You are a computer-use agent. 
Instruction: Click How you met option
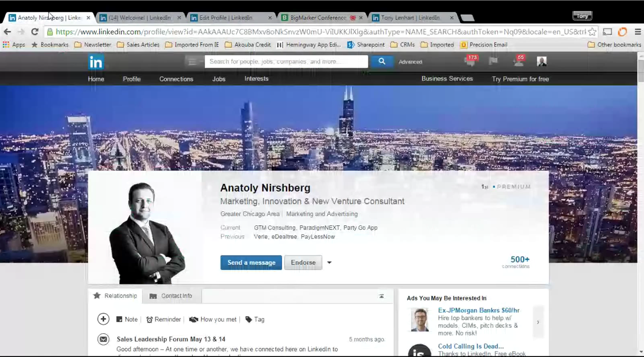tap(213, 320)
